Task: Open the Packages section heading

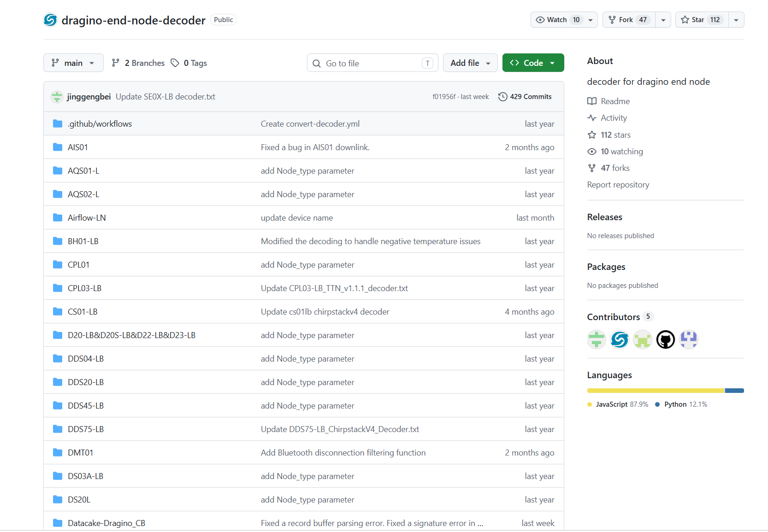Action: pyautogui.click(x=606, y=267)
